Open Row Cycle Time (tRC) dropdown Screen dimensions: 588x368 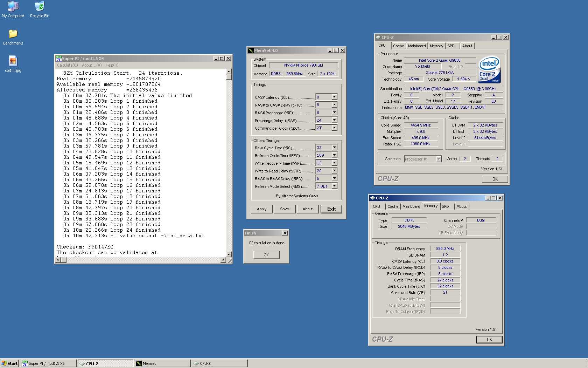tap(334, 148)
